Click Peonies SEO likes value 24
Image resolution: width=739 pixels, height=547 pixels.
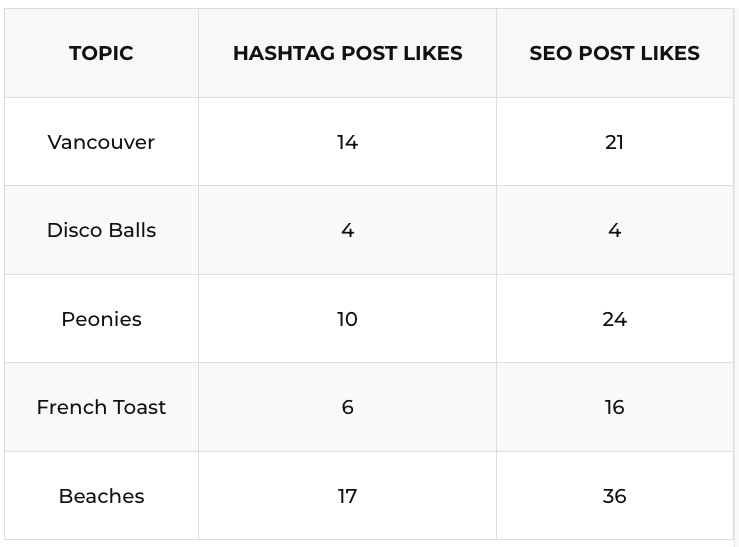click(615, 319)
